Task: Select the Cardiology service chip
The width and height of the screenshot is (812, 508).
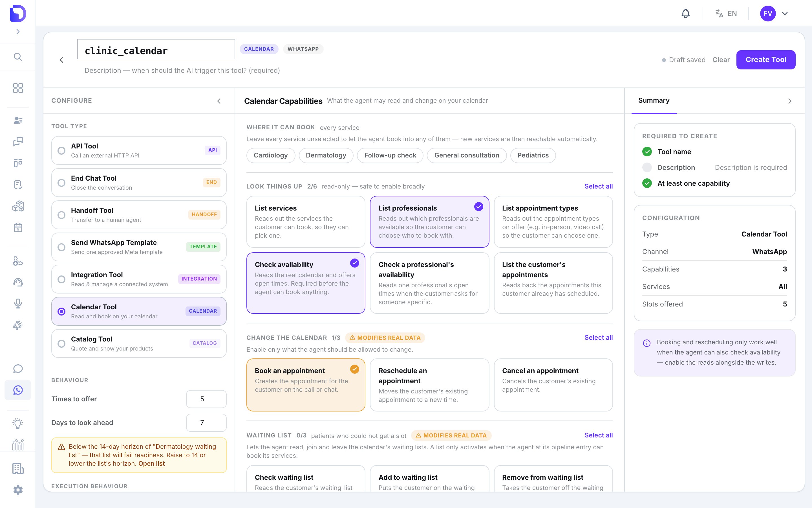Action: [271, 156]
